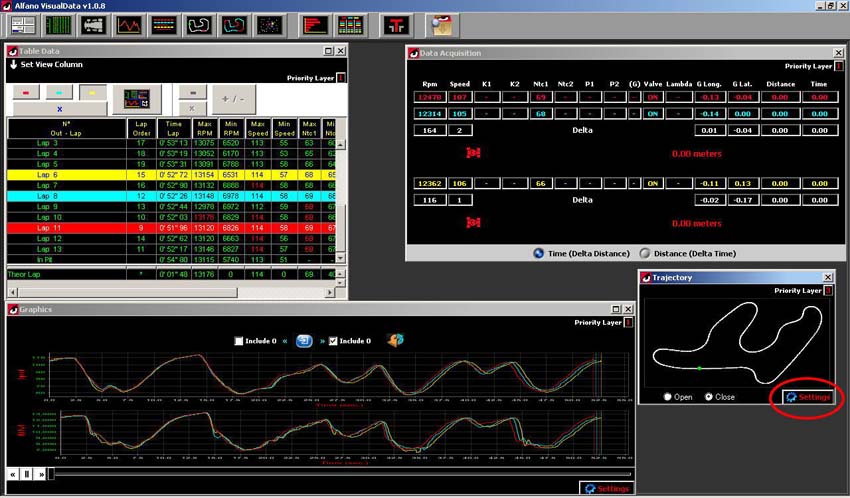Click the first red kart marker in Data Acquisition
This screenshot has width=850, height=498.
pos(473,153)
